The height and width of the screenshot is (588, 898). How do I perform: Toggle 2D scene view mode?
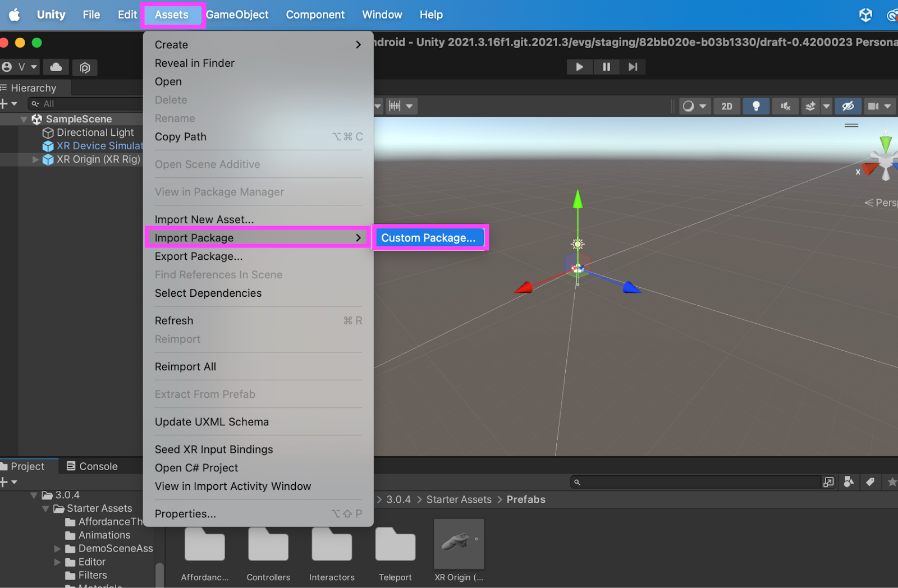tap(727, 106)
